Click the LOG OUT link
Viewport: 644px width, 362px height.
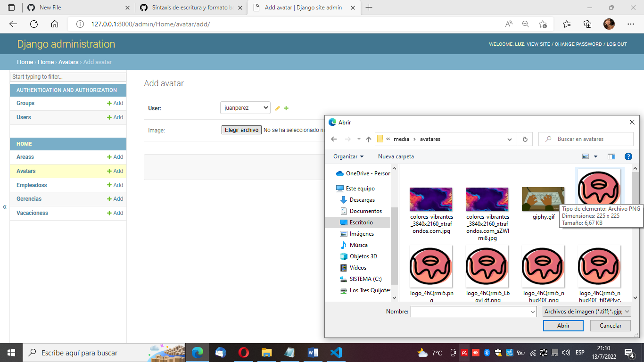point(617,44)
